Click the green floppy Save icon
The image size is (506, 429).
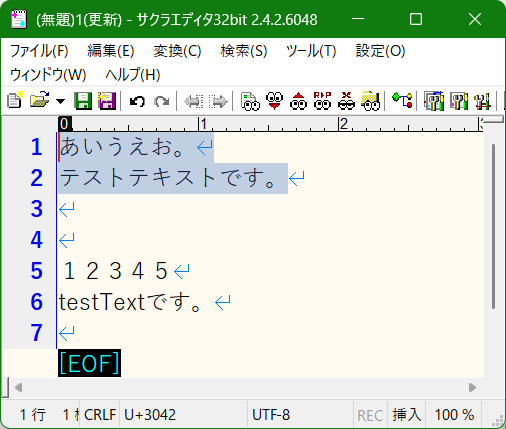[x=83, y=101]
